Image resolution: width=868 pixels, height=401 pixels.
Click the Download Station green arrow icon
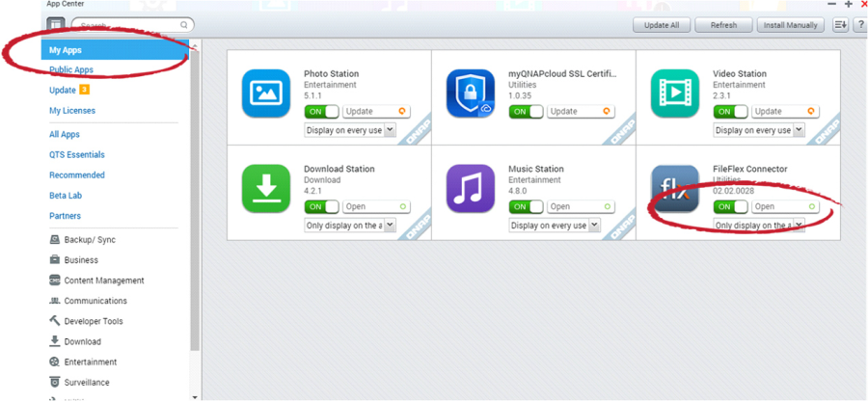coord(266,189)
